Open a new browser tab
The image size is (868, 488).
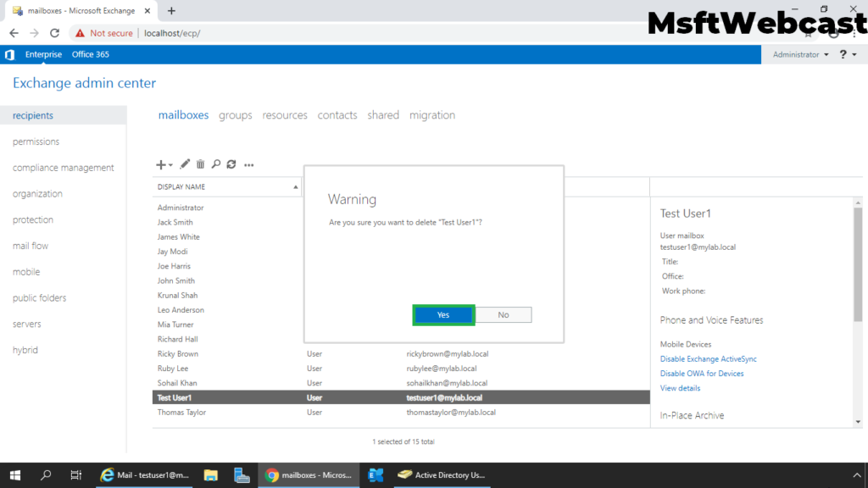pyautogui.click(x=171, y=10)
